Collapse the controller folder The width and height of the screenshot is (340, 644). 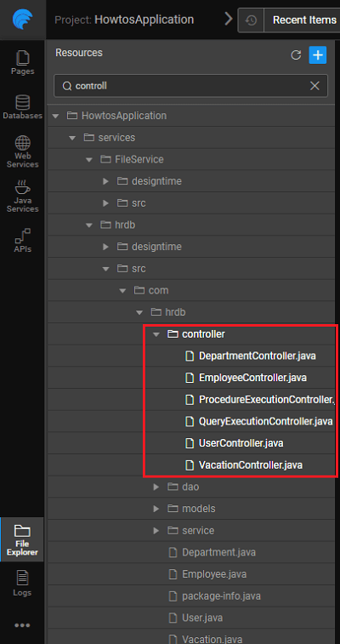pyautogui.click(x=156, y=334)
